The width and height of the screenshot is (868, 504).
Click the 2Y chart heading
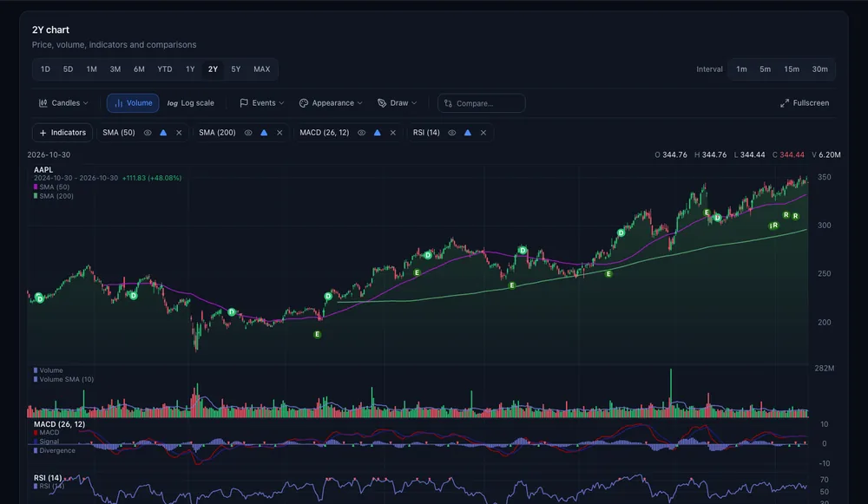pyautogui.click(x=50, y=29)
